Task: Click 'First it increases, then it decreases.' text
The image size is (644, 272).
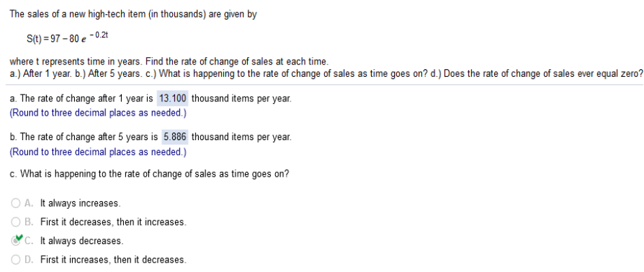Action: tap(114, 260)
